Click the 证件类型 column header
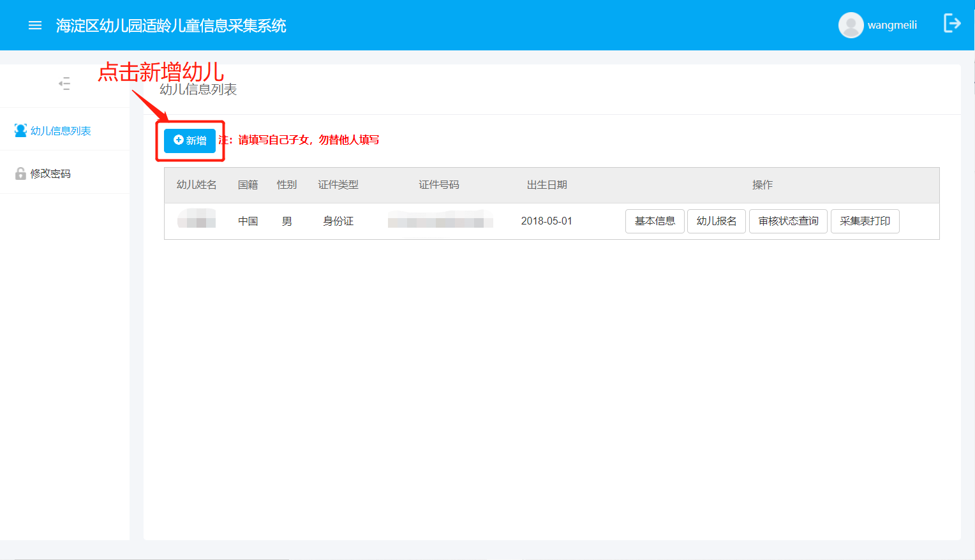 click(338, 185)
